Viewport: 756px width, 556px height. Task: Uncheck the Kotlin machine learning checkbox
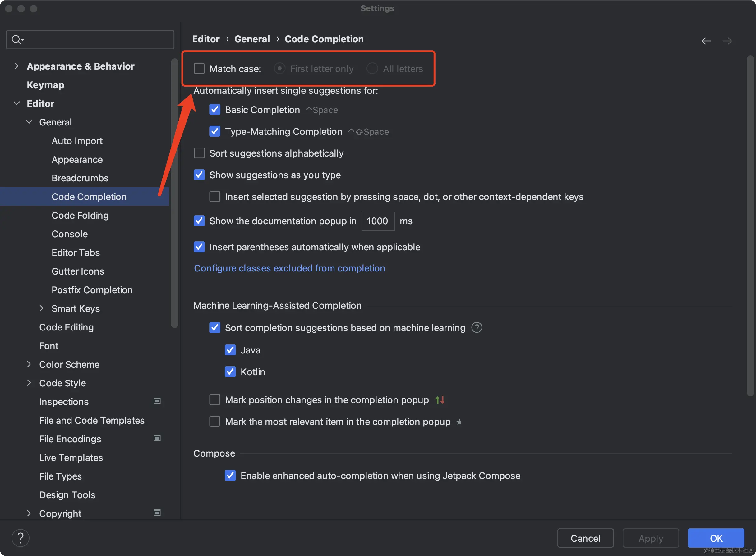(230, 372)
